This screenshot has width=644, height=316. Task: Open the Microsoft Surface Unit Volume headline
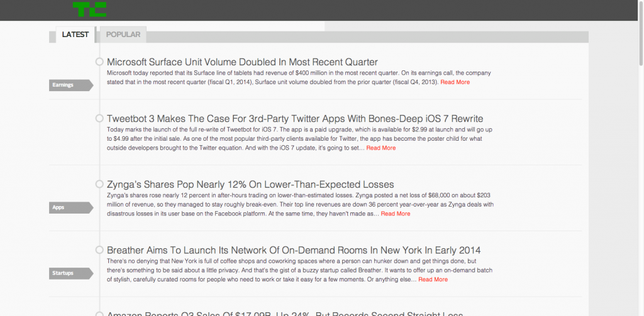(242, 62)
